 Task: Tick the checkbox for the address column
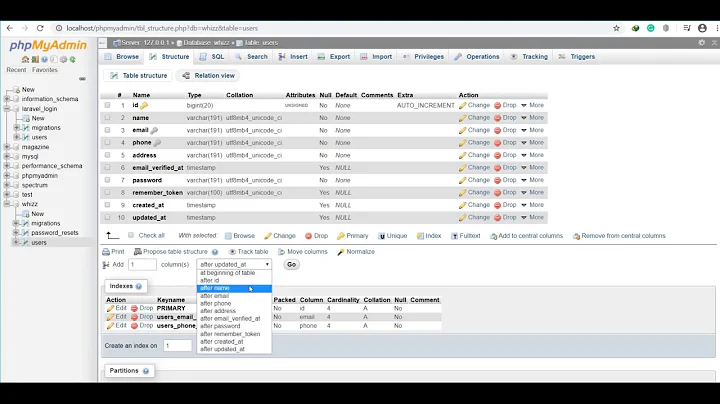pos(107,155)
